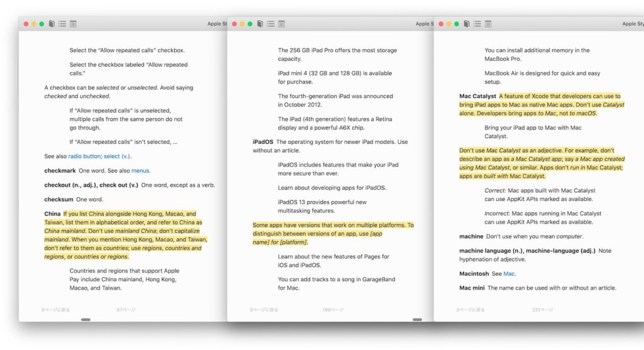Viewport: 644px width, 350px height.
Task: Go back to page 3 in the right window
Action: pyautogui.click(x=470, y=310)
